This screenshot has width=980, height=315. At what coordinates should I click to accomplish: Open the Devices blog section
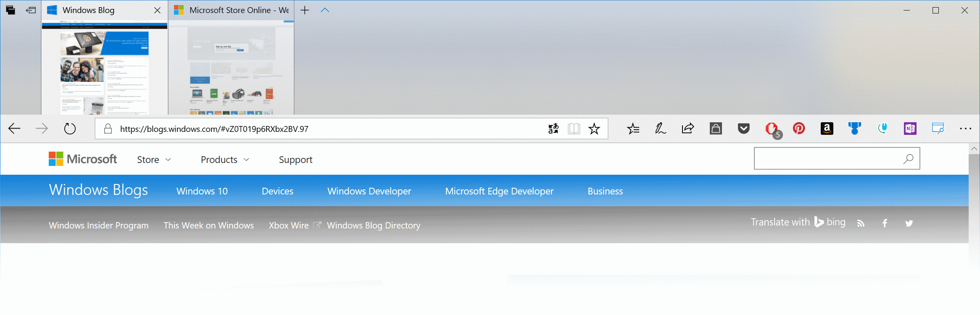tap(277, 191)
